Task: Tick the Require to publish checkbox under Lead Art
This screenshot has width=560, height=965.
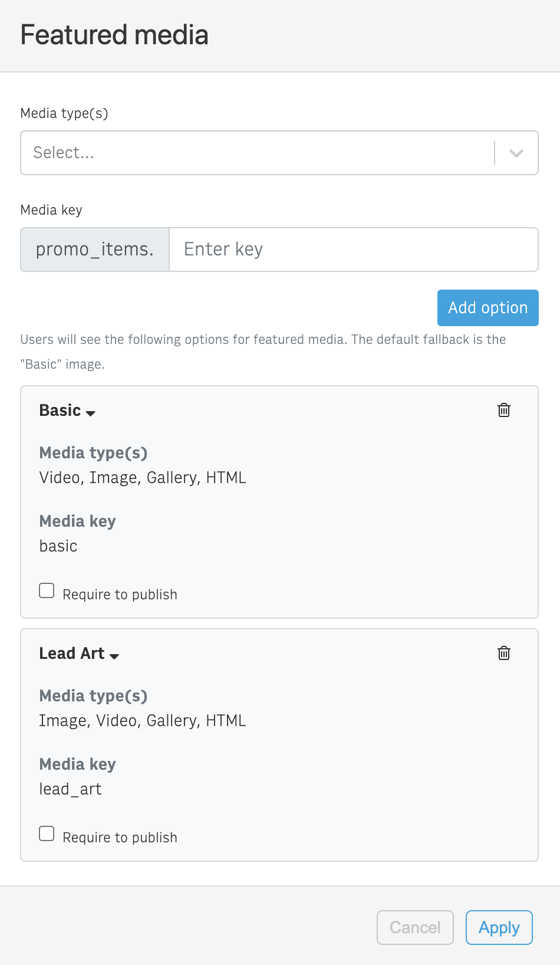Action: point(47,833)
